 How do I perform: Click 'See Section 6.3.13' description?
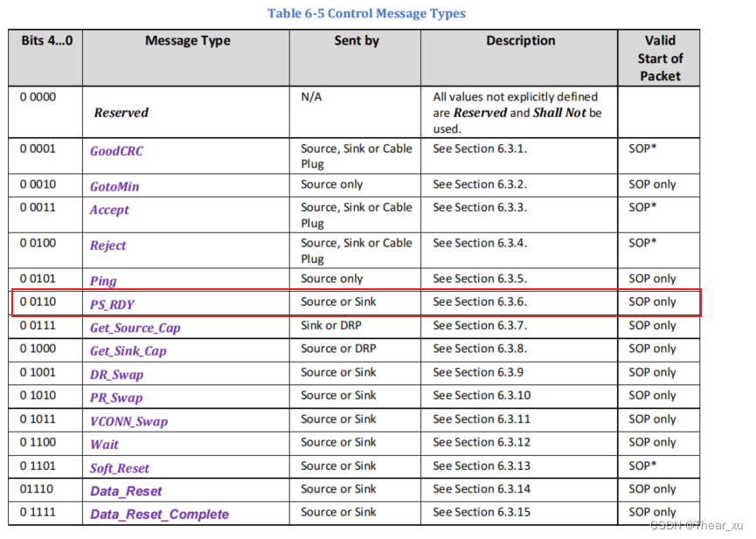(482, 466)
